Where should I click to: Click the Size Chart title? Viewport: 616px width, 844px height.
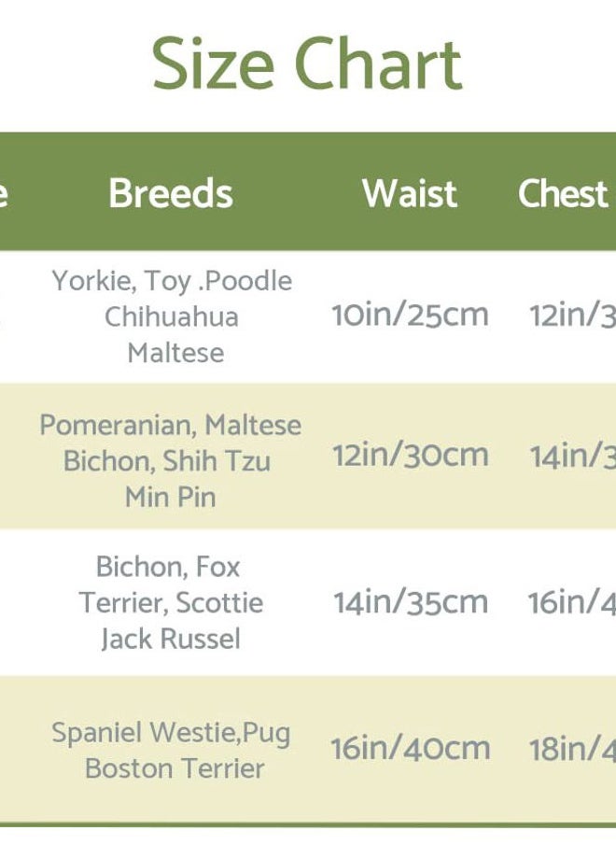point(307,63)
